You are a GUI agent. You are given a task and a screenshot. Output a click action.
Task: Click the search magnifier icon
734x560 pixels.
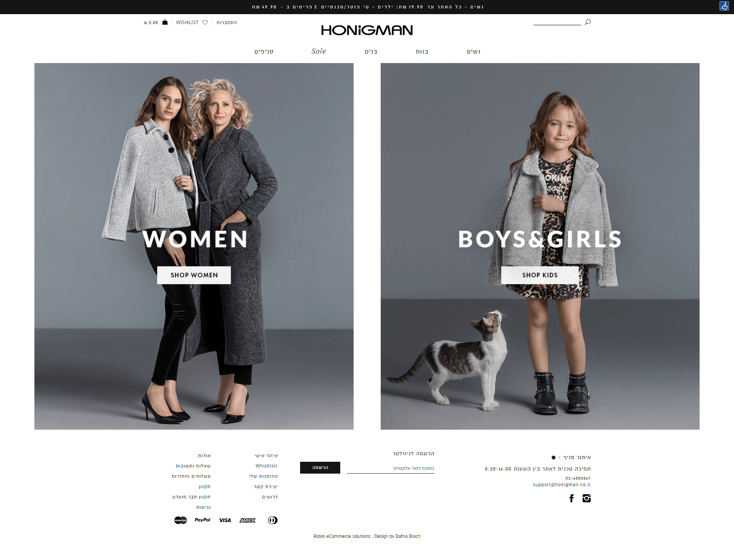588,22
